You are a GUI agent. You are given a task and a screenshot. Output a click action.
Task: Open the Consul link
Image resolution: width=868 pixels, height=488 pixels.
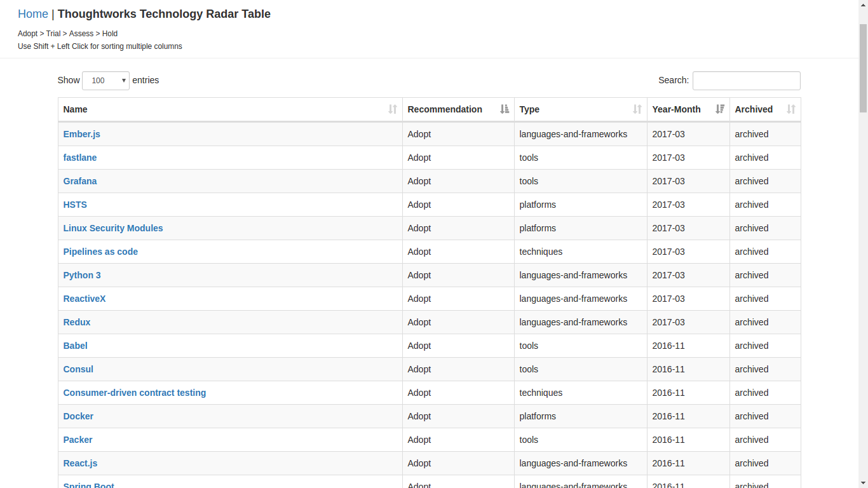coord(78,369)
